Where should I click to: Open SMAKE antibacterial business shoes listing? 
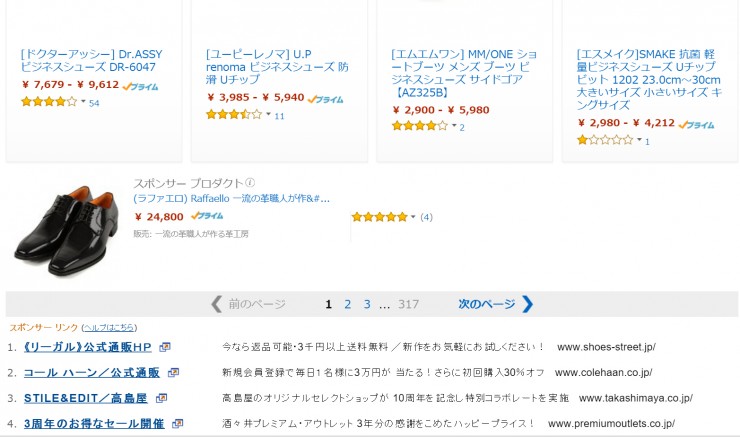pyautogui.click(x=649, y=79)
